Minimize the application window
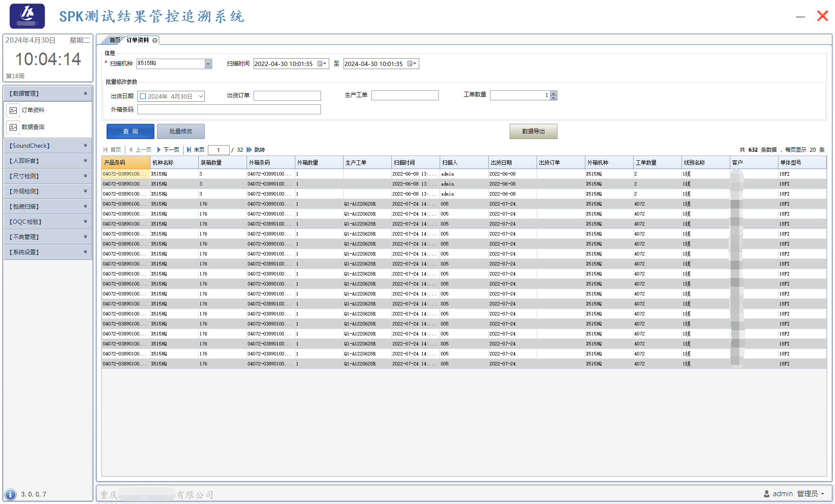 click(801, 17)
